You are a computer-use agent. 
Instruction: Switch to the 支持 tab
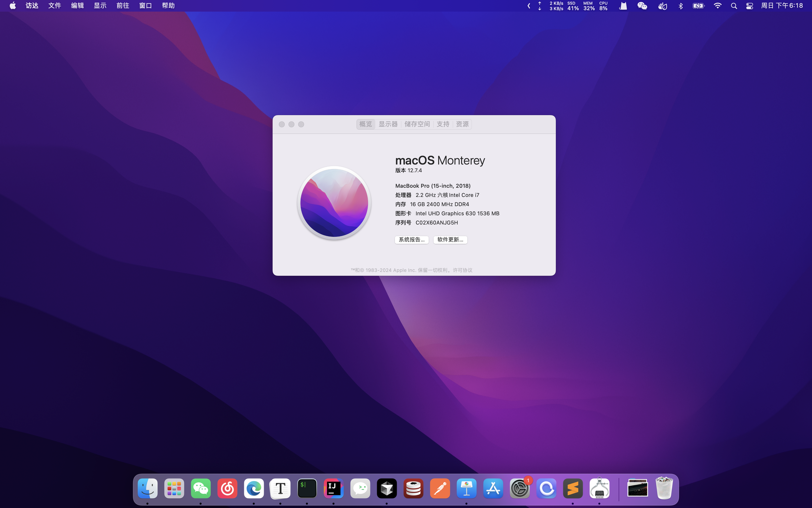(443, 124)
